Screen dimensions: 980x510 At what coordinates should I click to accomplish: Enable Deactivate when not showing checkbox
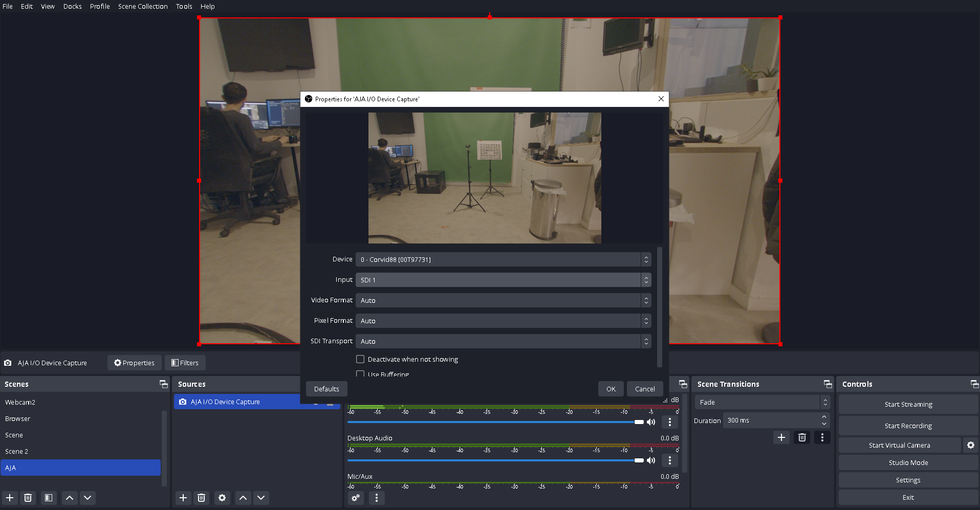360,359
